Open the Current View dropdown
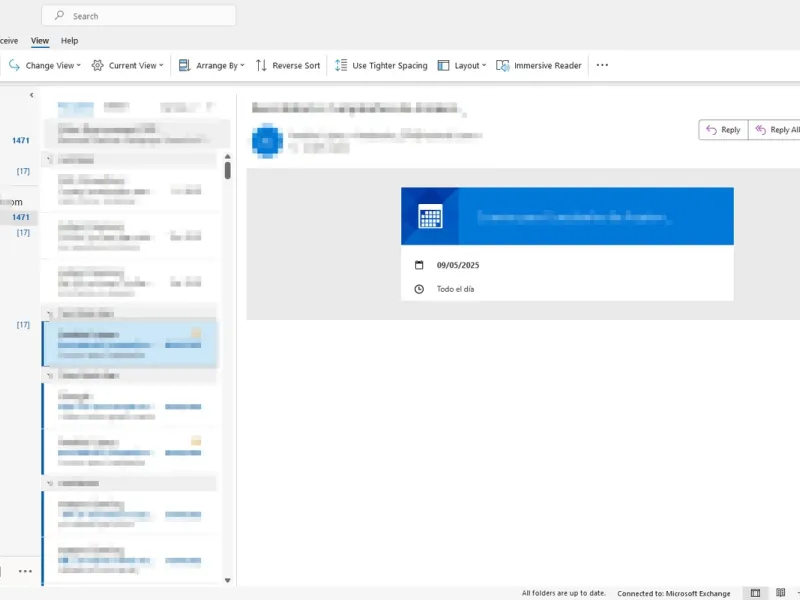The height and width of the screenshot is (600, 800). pyautogui.click(x=128, y=65)
